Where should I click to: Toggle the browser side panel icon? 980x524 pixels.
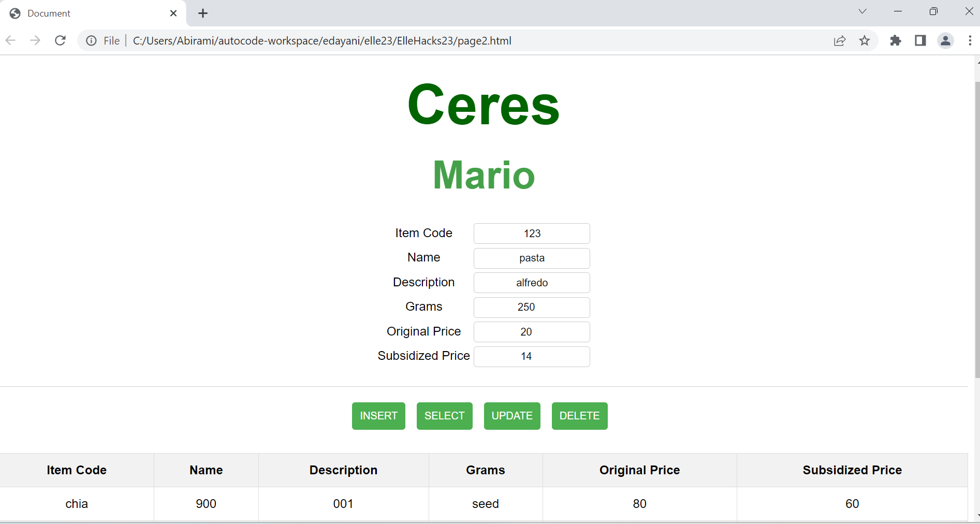920,40
